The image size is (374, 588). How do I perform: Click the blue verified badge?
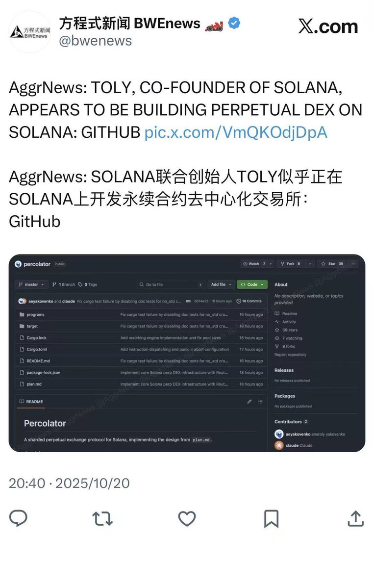pyautogui.click(x=234, y=23)
